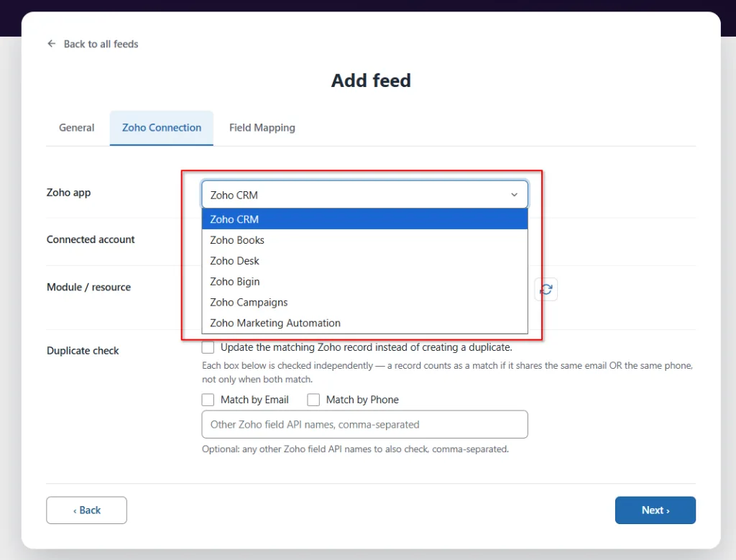The height and width of the screenshot is (560, 736).
Task: Click the back arrow icon beside 'Back to all feeds'
Action: pos(52,44)
